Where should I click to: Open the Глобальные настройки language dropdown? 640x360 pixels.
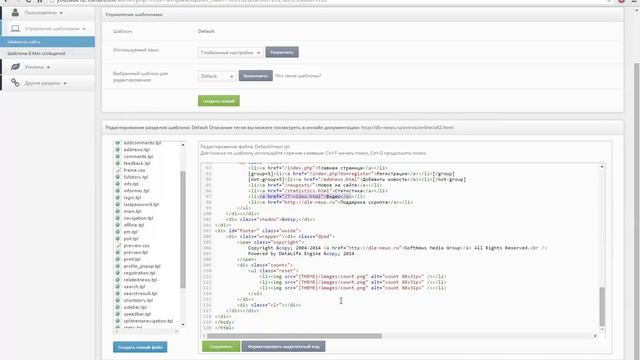pos(231,53)
